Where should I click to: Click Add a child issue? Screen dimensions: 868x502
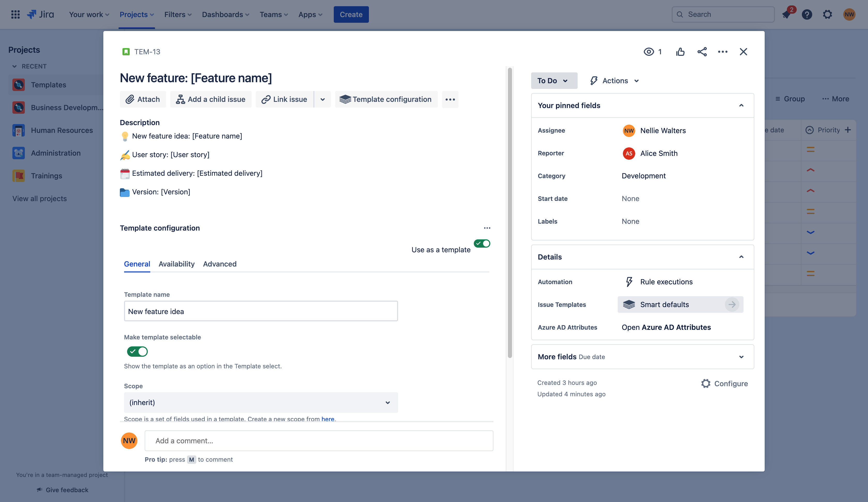tap(211, 99)
